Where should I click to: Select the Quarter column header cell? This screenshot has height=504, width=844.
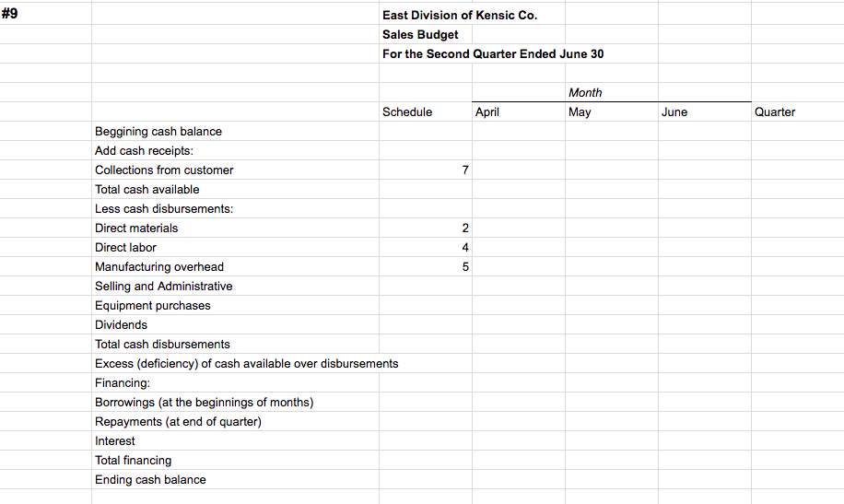pyautogui.click(x=775, y=112)
